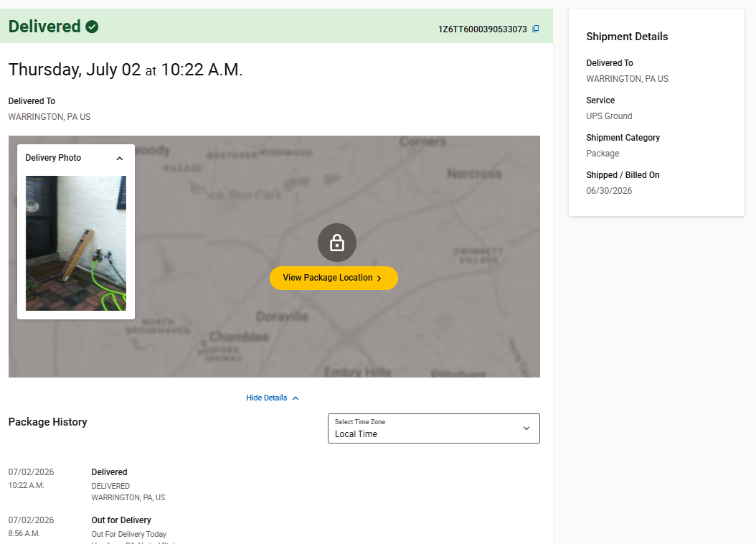Click the 06/30/2026 shipped date
The image size is (756, 544).
coord(609,191)
